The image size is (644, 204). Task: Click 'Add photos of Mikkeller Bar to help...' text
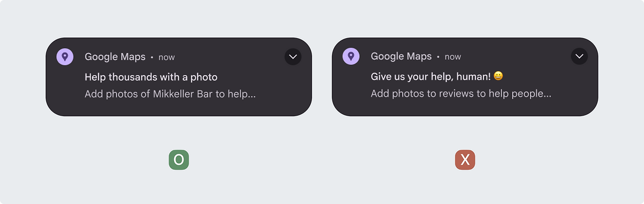coord(170,94)
